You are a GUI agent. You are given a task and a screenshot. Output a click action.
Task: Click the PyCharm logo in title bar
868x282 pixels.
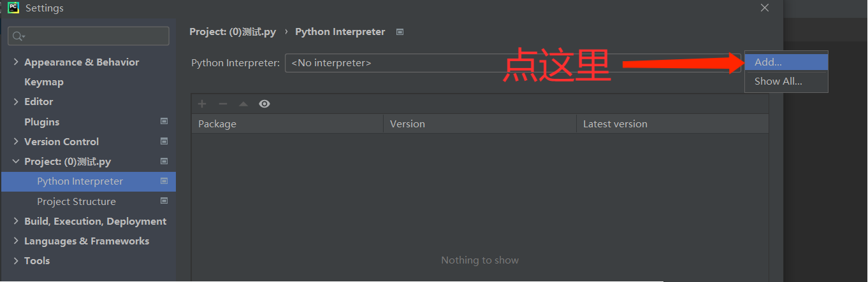pyautogui.click(x=13, y=8)
